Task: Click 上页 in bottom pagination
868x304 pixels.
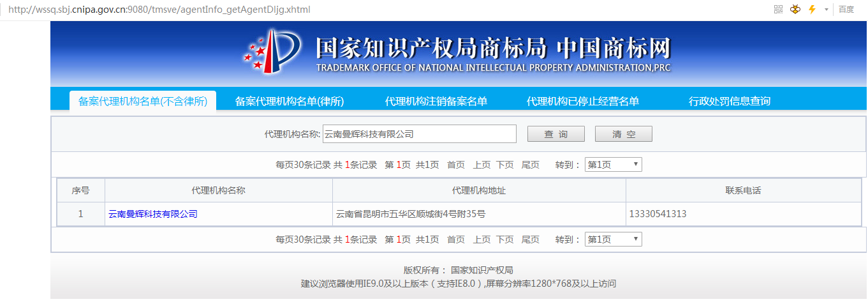Action: click(x=482, y=239)
